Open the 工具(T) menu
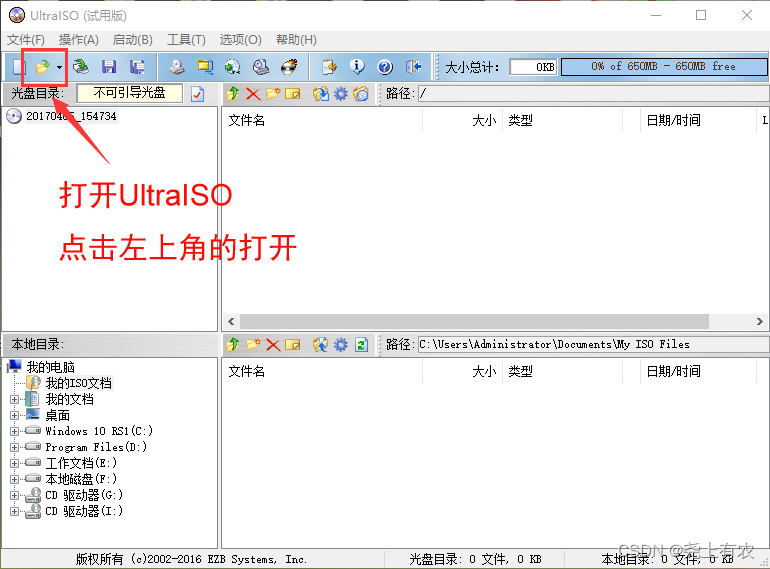Screen dimensions: 770x569 point(186,40)
